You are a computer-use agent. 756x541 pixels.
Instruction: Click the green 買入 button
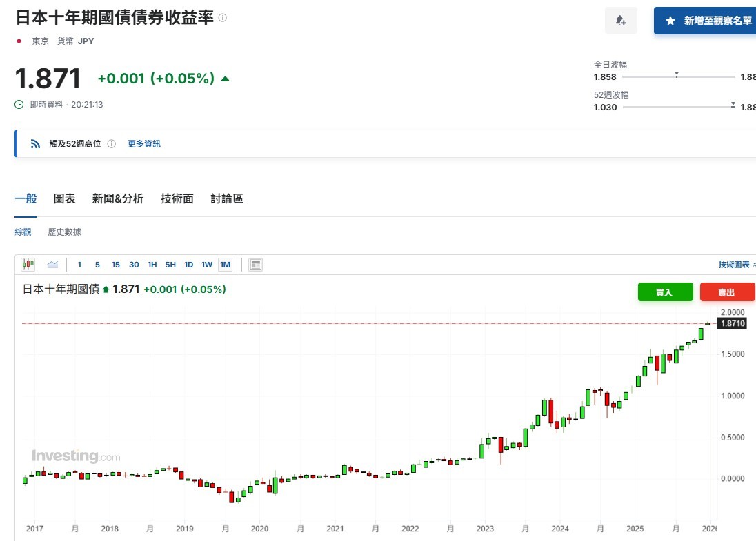(664, 292)
